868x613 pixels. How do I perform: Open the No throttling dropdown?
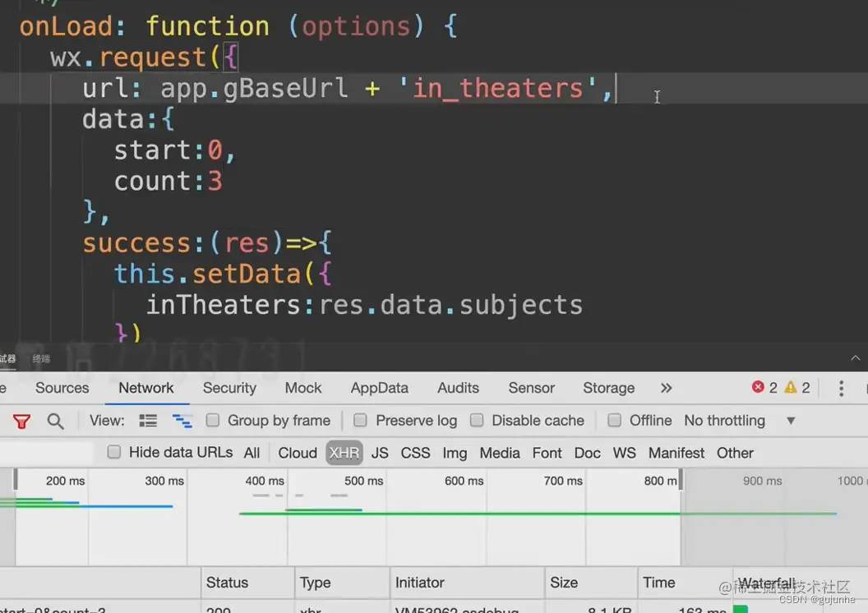740,421
